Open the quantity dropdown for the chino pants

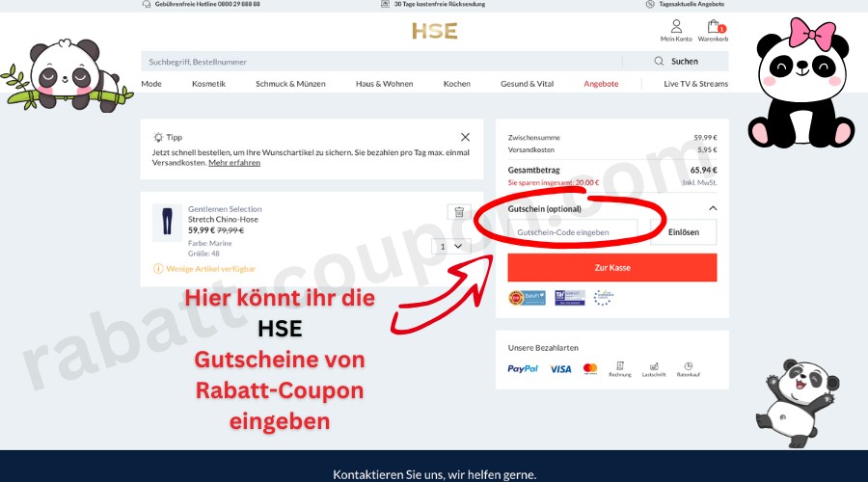tap(450, 246)
